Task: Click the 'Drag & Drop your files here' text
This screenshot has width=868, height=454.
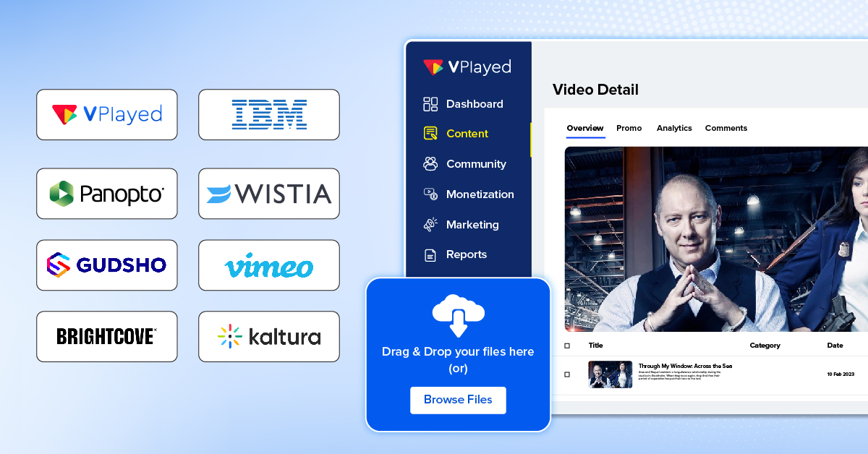Action: coord(458,352)
